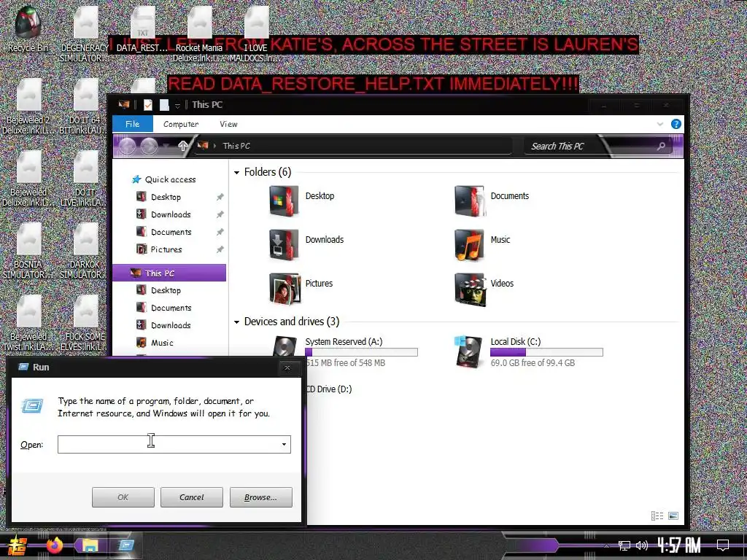Image resolution: width=747 pixels, height=560 pixels.
Task: Open the volume control in system tray
Action: [x=642, y=545]
